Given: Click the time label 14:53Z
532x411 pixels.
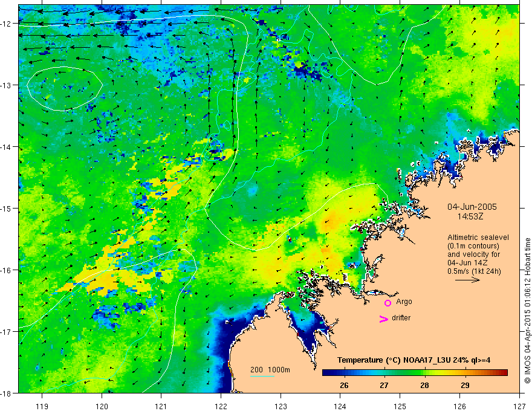Looking at the screenshot, I should (470, 216).
